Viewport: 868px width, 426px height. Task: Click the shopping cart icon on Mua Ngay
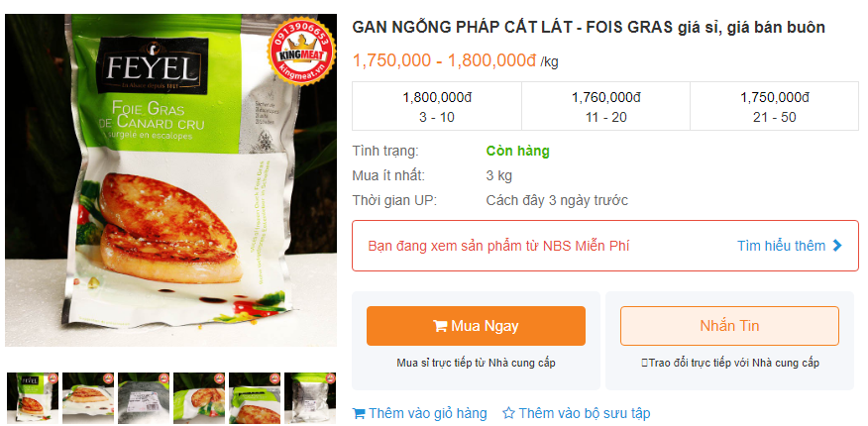tap(440, 326)
